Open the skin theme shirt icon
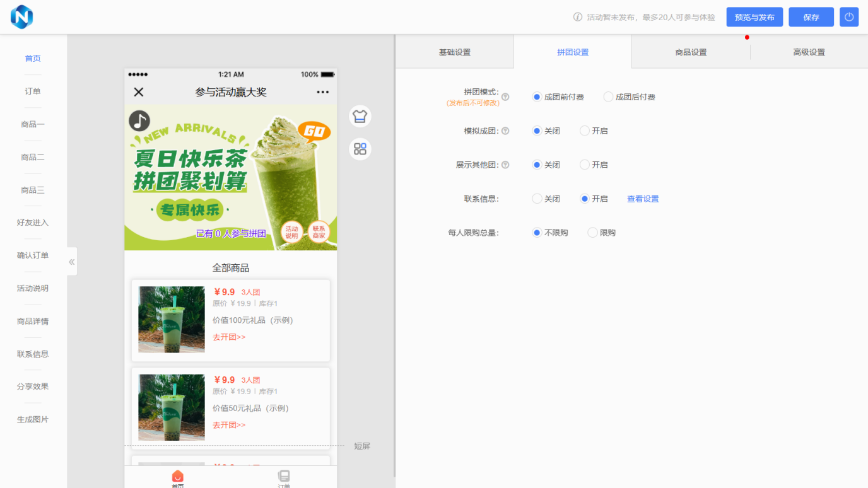The image size is (868, 488). (360, 116)
